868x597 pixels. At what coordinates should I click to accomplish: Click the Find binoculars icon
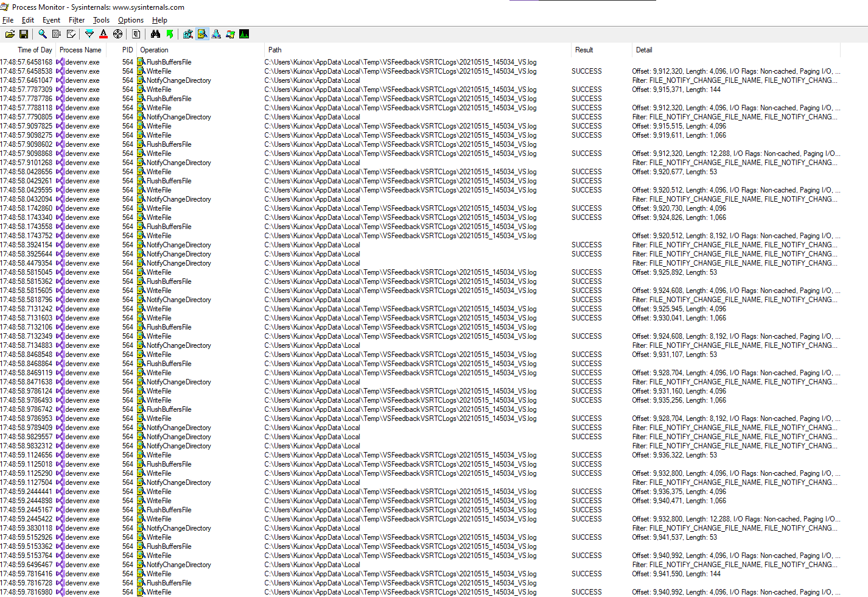[155, 34]
